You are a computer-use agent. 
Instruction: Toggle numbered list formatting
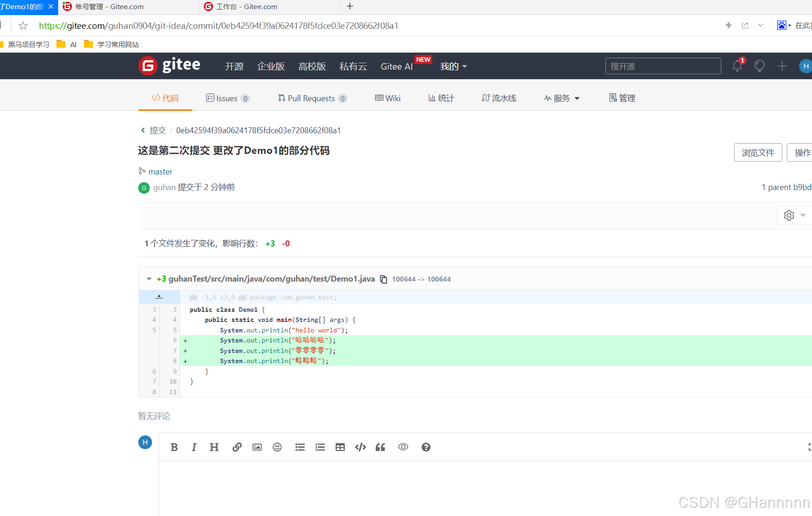pyautogui.click(x=320, y=447)
